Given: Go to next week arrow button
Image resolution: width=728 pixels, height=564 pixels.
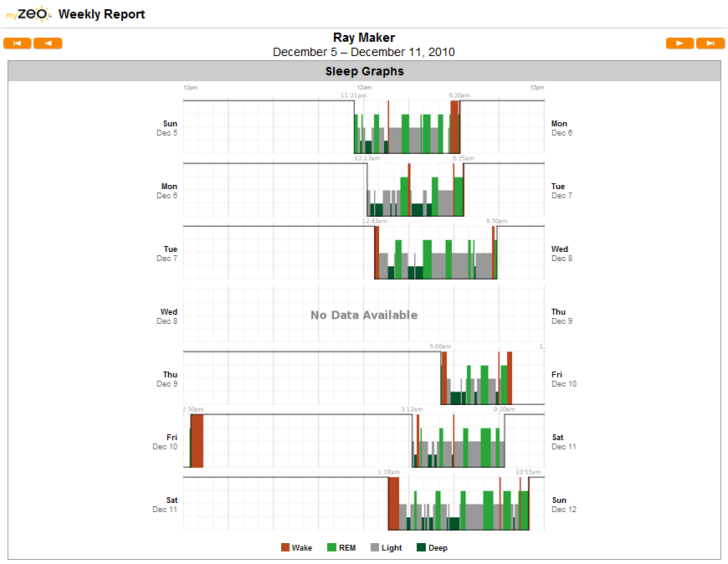Looking at the screenshot, I should click(x=679, y=44).
